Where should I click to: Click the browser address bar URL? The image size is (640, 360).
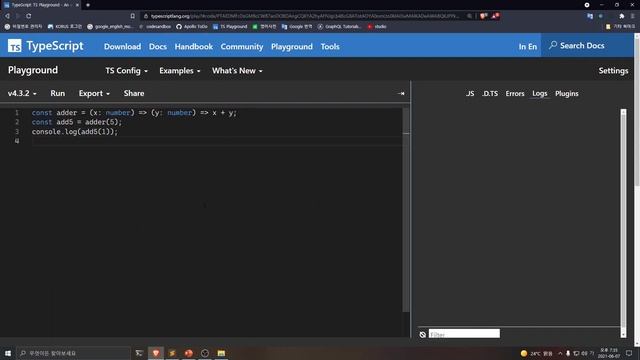[x=304, y=16]
